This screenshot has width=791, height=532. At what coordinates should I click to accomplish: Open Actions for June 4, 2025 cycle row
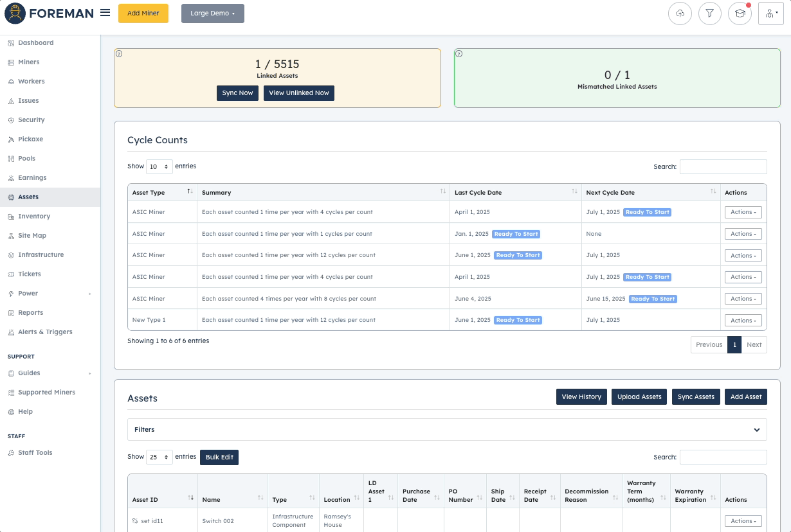pyautogui.click(x=743, y=299)
